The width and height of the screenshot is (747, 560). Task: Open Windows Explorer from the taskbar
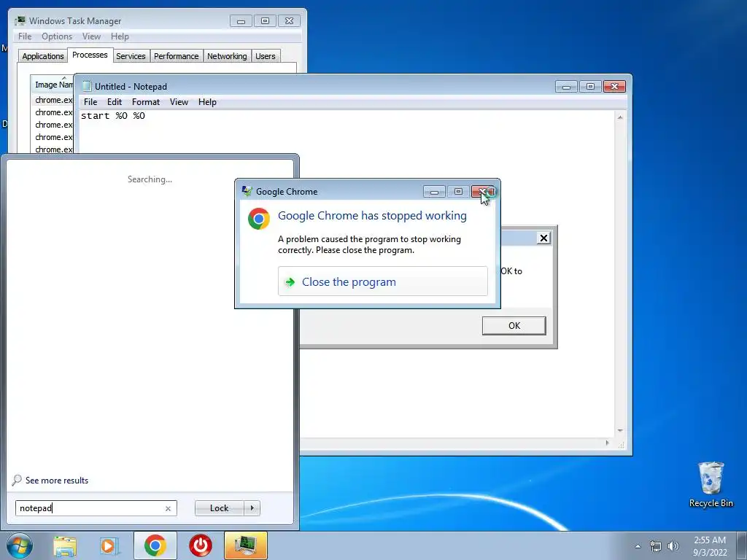(65, 546)
